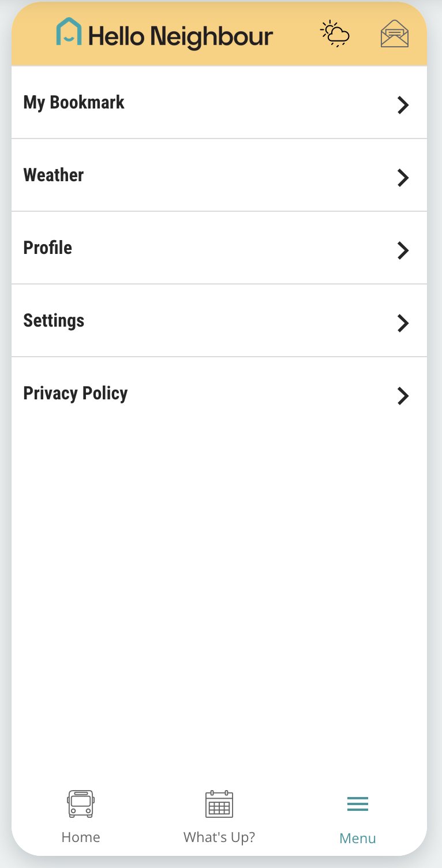Select the My Bookmark menu item
The image size is (442, 868).
74,103
